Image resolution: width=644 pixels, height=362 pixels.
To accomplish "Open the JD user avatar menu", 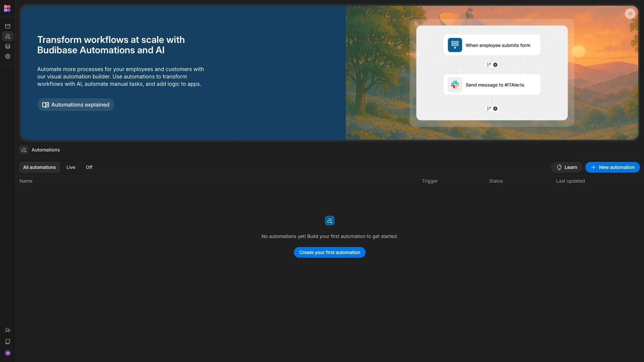I will pyautogui.click(x=8, y=353).
